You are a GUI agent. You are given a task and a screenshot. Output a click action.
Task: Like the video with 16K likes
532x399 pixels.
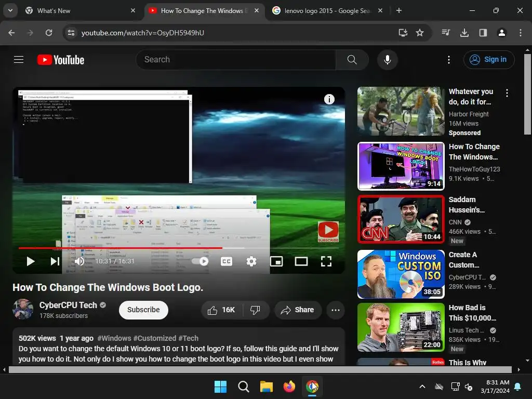pos(222,310)
